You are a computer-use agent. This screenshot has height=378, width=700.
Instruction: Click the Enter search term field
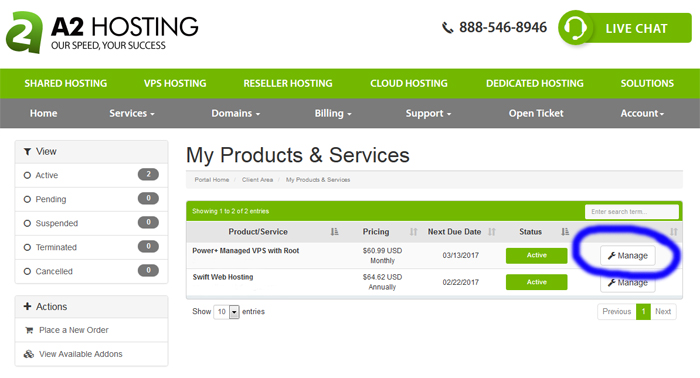632,212
